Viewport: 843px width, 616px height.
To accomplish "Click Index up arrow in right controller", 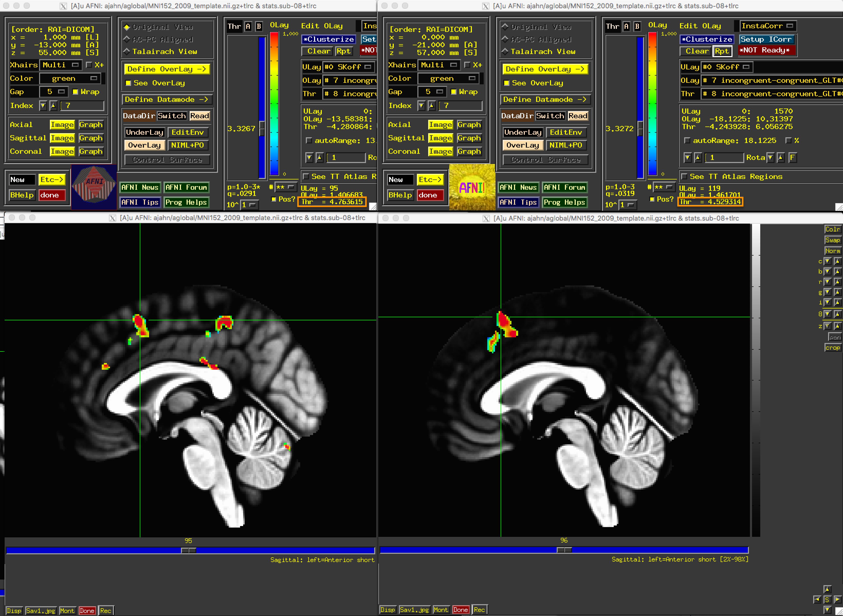I will click(432, 106).
